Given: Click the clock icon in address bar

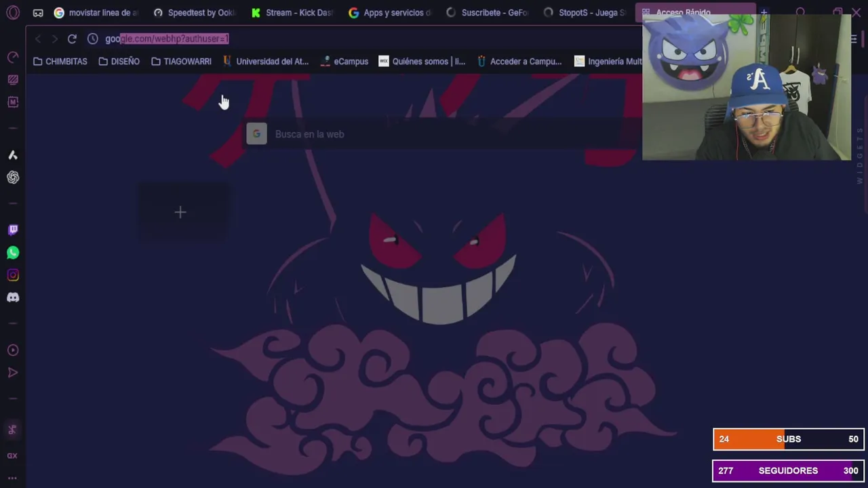Looking at the screenshot, I should [x=93, y=39].
